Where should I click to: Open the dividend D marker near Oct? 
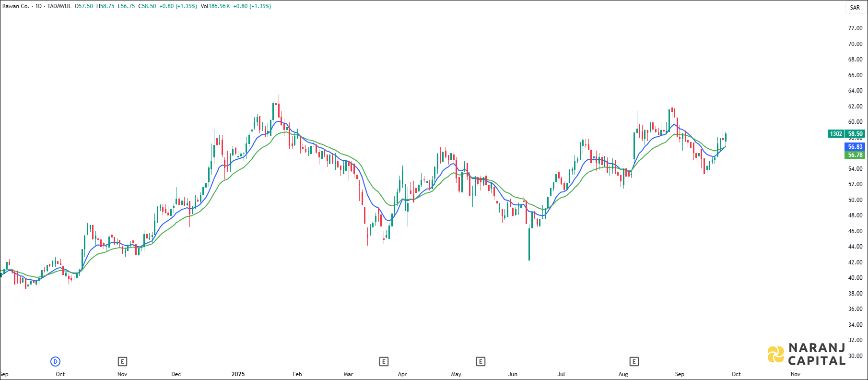point(56,362)
